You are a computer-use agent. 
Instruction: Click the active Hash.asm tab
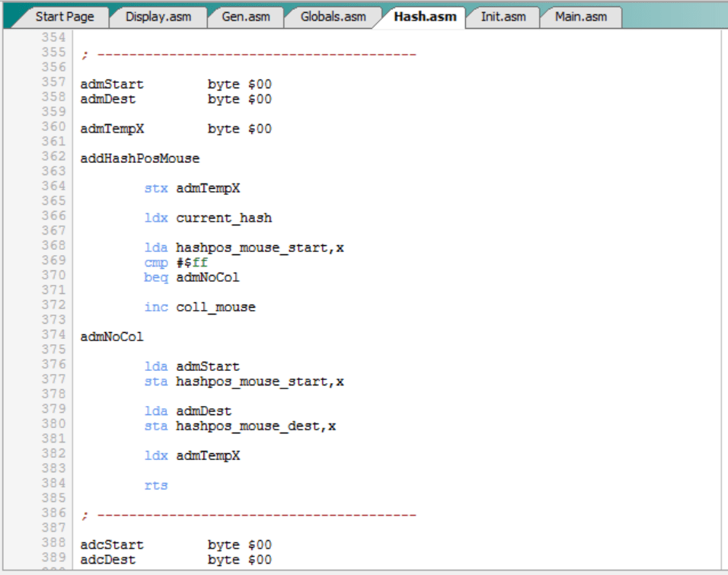tap(424, 17)
